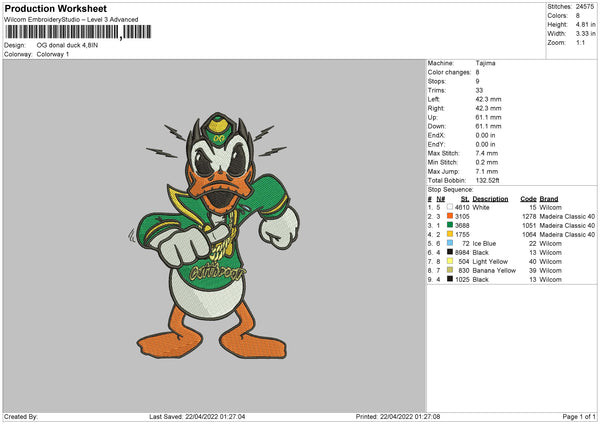The height and width of the screenshot is (424, 600).
Task: Select the orange swatch for thread 3105
Action: (450, 216)
